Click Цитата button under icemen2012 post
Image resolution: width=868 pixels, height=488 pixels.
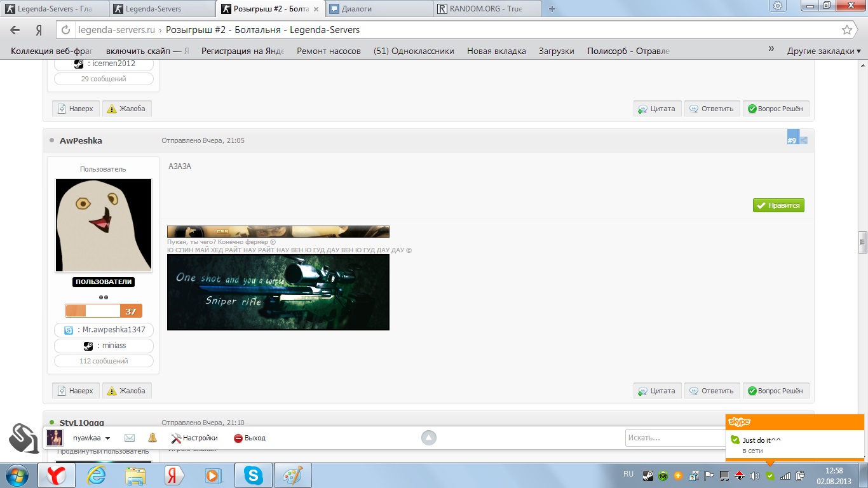657,109
